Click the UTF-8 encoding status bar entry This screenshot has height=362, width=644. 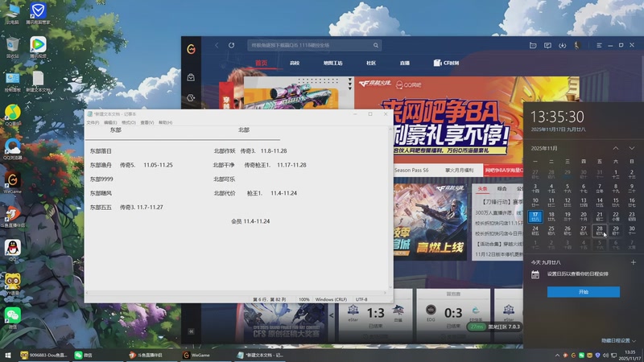coord(361,299)
